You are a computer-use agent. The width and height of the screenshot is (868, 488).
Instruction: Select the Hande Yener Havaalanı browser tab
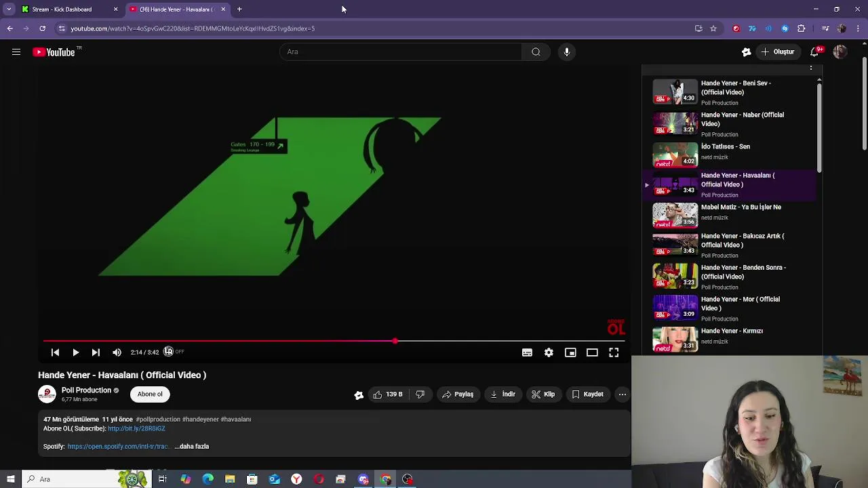tap(178, 9)
